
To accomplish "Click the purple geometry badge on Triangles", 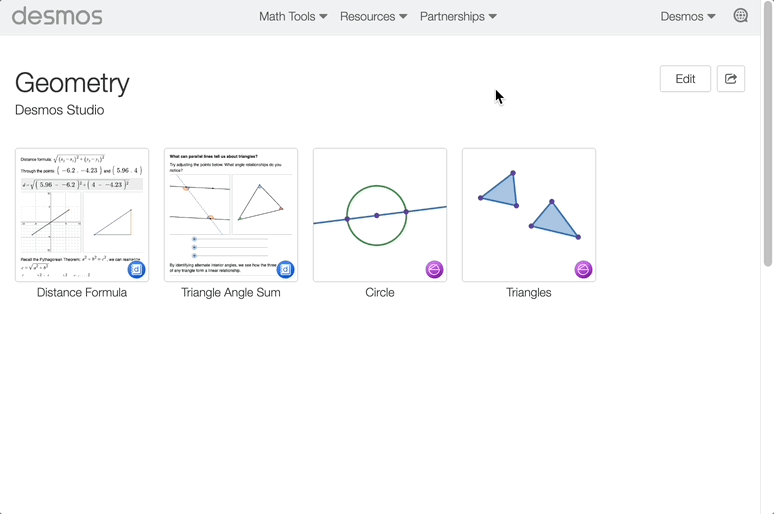I will pos(583,270).
